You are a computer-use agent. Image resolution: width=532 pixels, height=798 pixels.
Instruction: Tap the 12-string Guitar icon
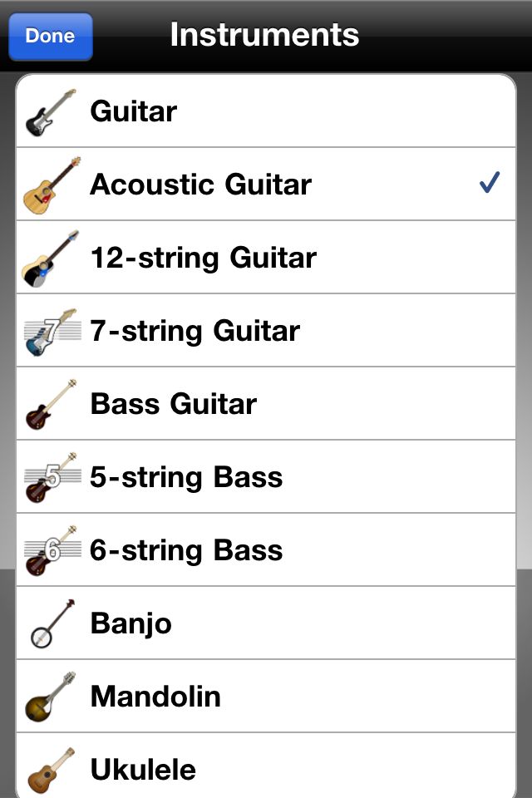pyautogui.click(x=51, y=259)
